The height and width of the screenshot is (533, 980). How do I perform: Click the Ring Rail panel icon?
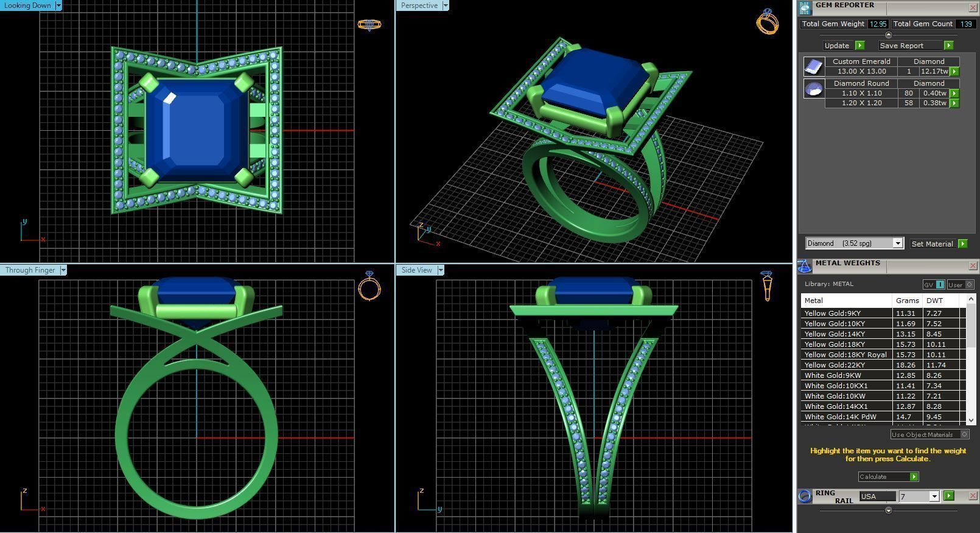[805, 496]
